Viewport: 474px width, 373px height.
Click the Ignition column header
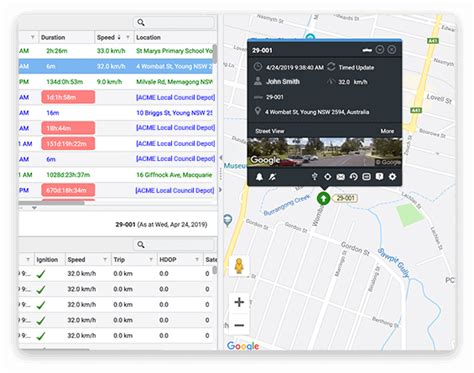click(47, 260)
